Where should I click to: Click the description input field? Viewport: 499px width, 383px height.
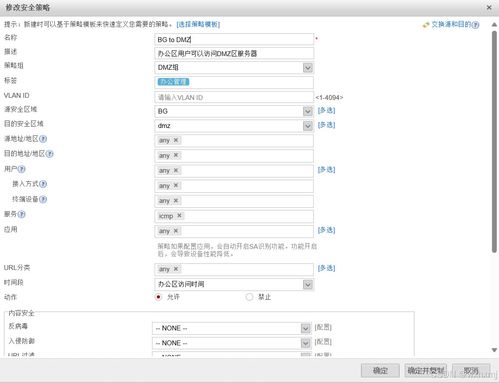[234, 53]
